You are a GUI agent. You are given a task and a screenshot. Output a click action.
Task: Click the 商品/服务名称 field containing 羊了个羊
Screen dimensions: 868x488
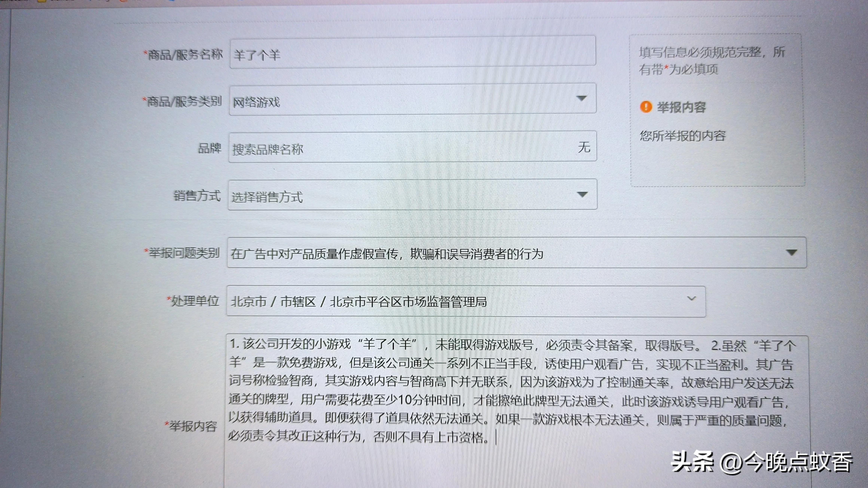click(x=413, y=53)
